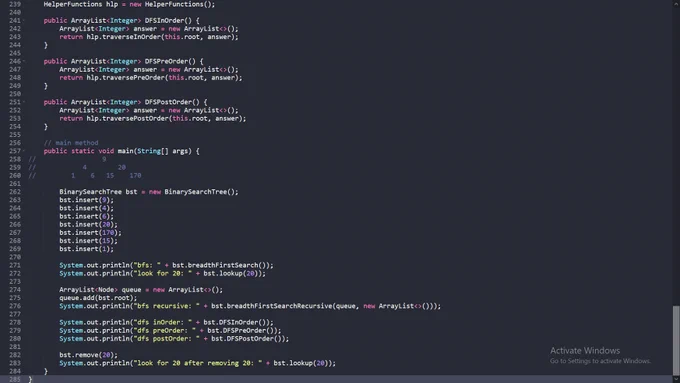
Task: Click the bst.insert(4) line
Action: [86, 208]
